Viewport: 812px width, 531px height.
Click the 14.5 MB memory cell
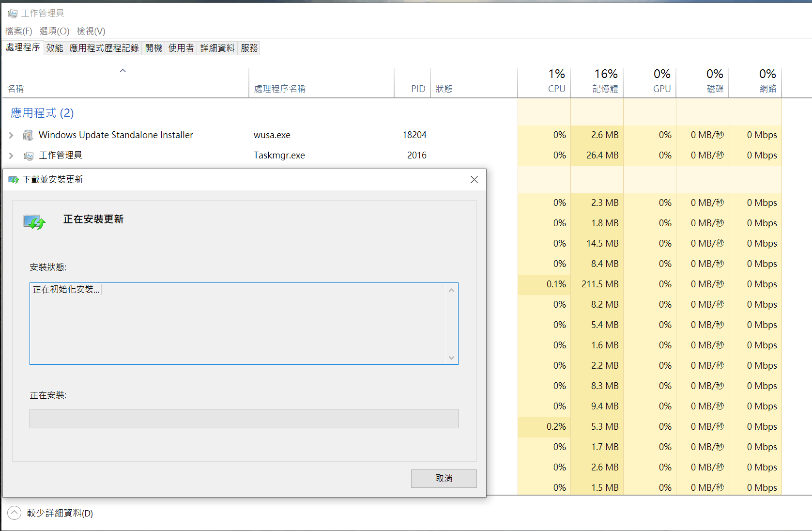(597, 244)
